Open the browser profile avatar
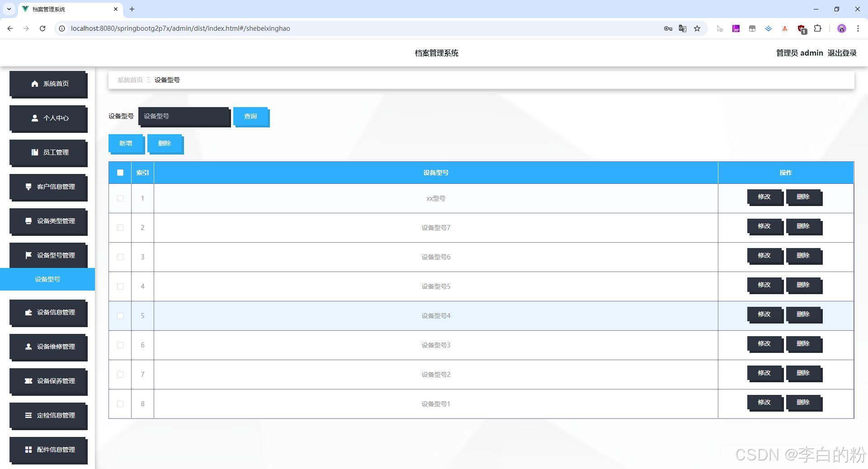The image size is (868, 469). 842,28
